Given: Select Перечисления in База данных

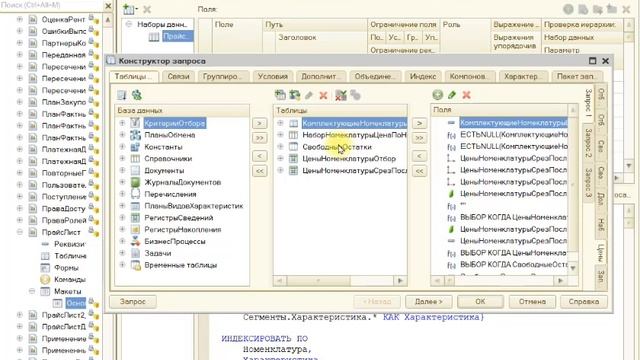Looking at the screenshot, I should 170,194.
